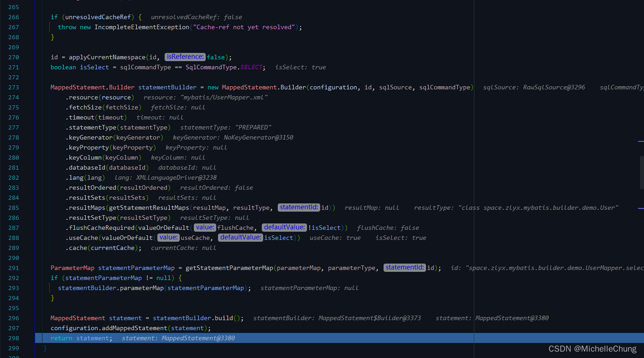Click the .cache(currentCache) call
Image resolution: width=644 pixels, height=358 pixels.
pyautogui.click(x=103, y=248)
